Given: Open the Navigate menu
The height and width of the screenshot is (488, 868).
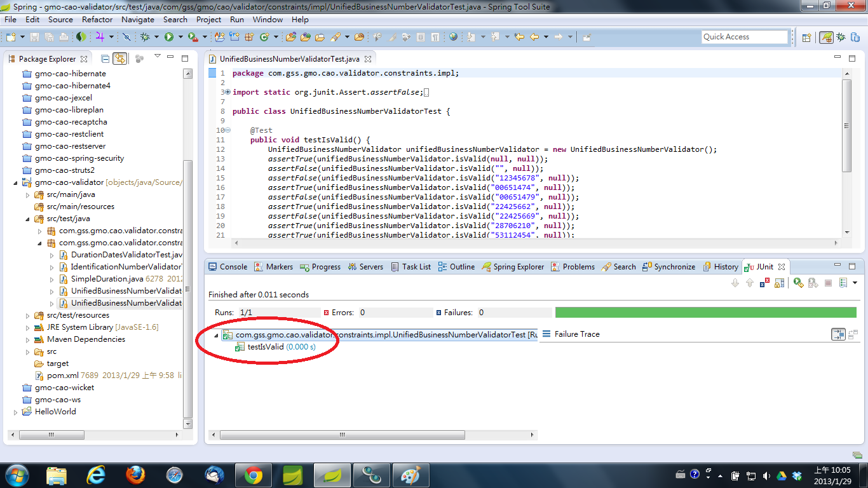Looking at the screenshot, I should coord(138,20).
